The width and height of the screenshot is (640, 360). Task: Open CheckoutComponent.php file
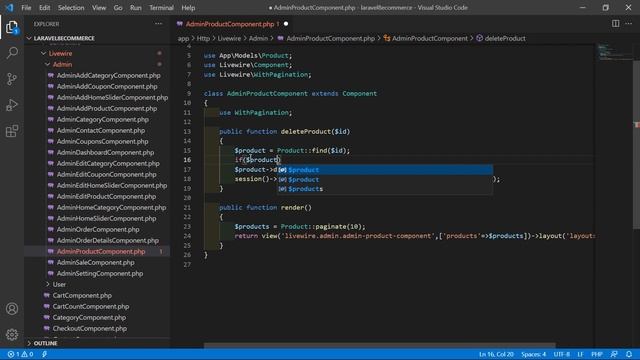click(89, 329)
